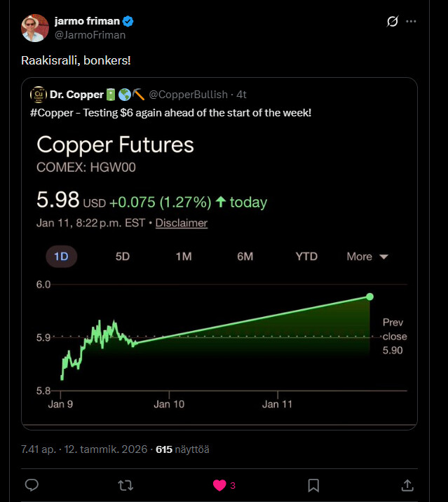
Task: Show the 6M chart range
Action: coord(245,257)
